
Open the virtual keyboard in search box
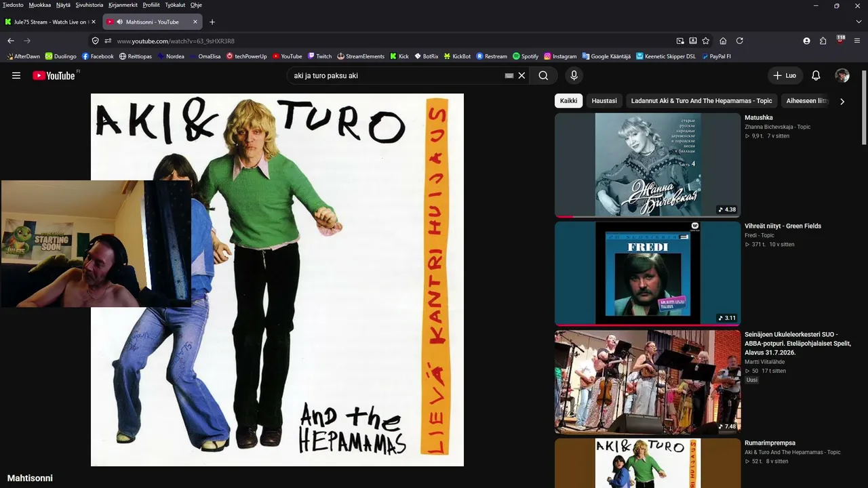coord(509,75)
